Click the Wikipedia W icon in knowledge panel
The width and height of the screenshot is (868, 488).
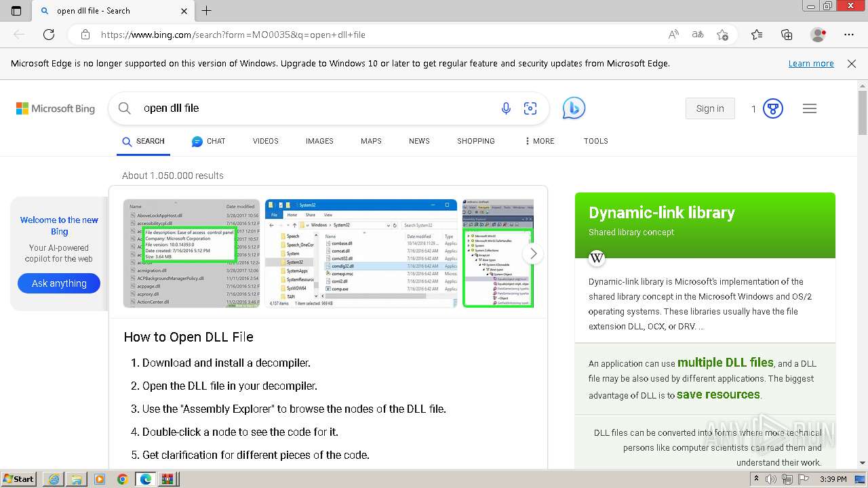(597, 258)
